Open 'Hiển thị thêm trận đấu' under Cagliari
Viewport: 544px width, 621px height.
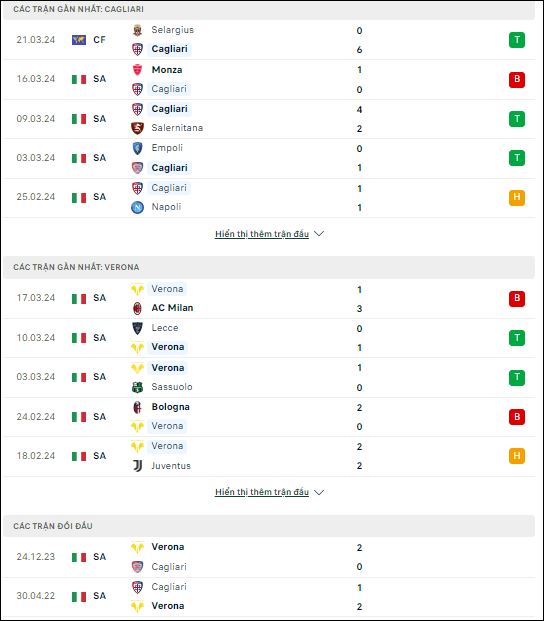coord(262,234)
